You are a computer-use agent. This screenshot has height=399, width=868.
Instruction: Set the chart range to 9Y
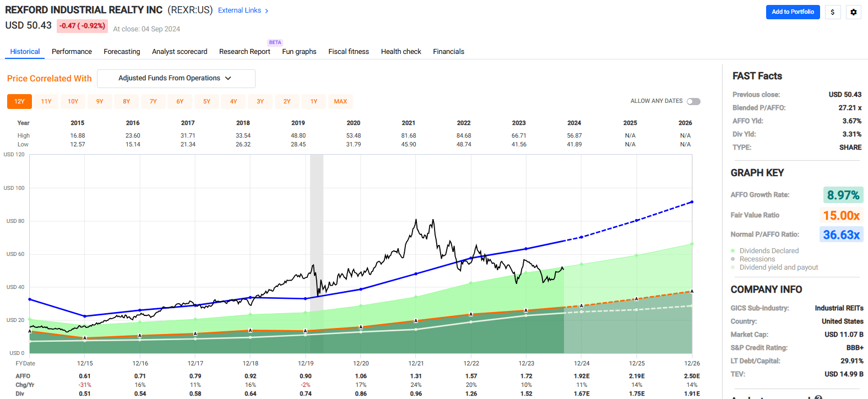point(100,101)
